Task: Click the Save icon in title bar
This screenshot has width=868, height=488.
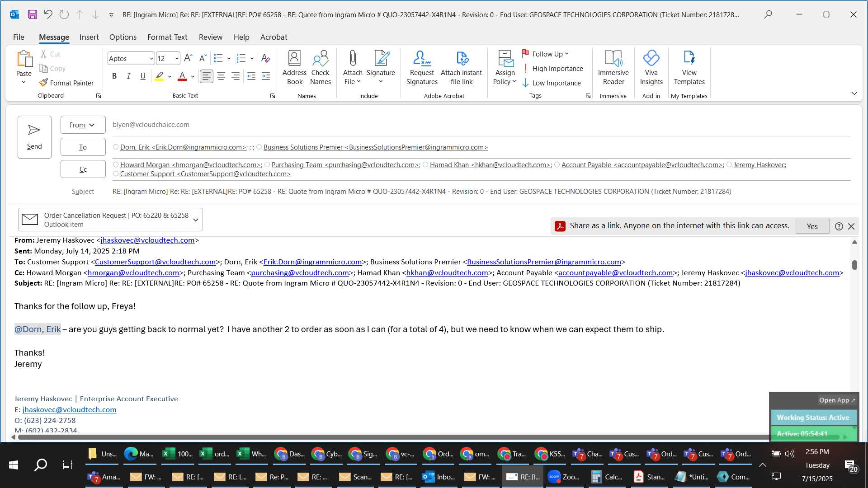Action: [x=32, y=14]
